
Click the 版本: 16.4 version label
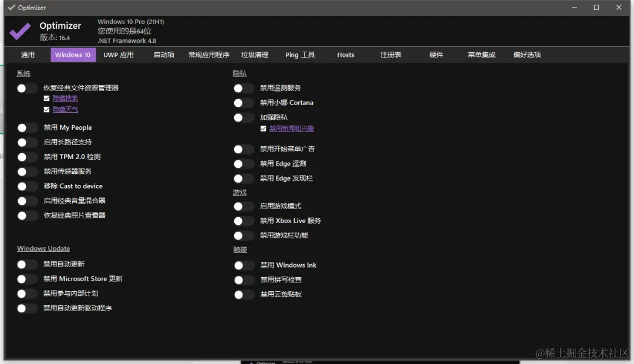click(x=55, y=38)
